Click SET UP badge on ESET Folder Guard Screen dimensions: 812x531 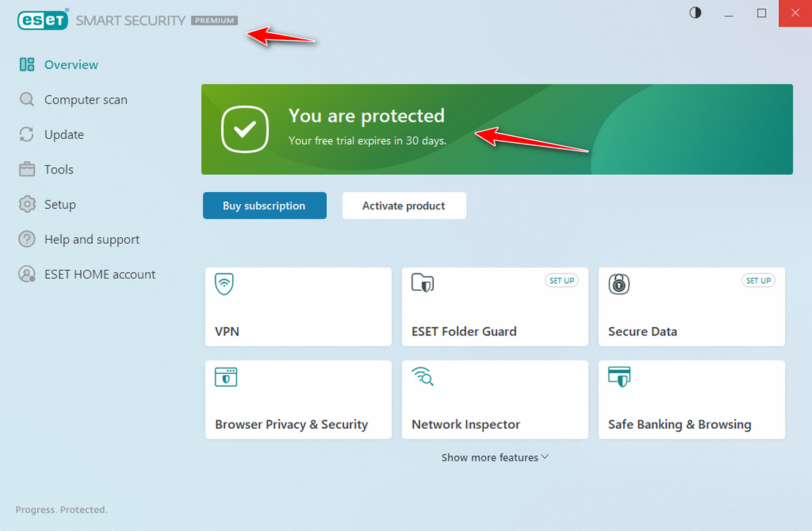coord(562,280)
